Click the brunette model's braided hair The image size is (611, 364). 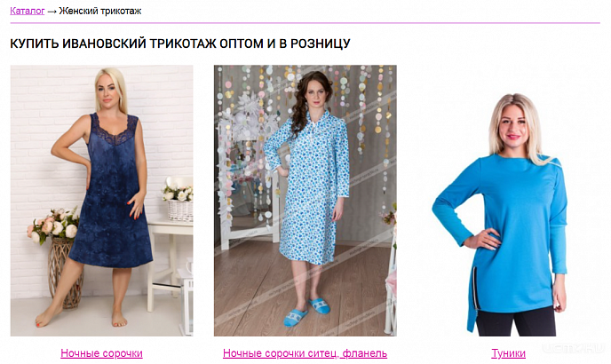pyautogui.click(x=302, y=111)
